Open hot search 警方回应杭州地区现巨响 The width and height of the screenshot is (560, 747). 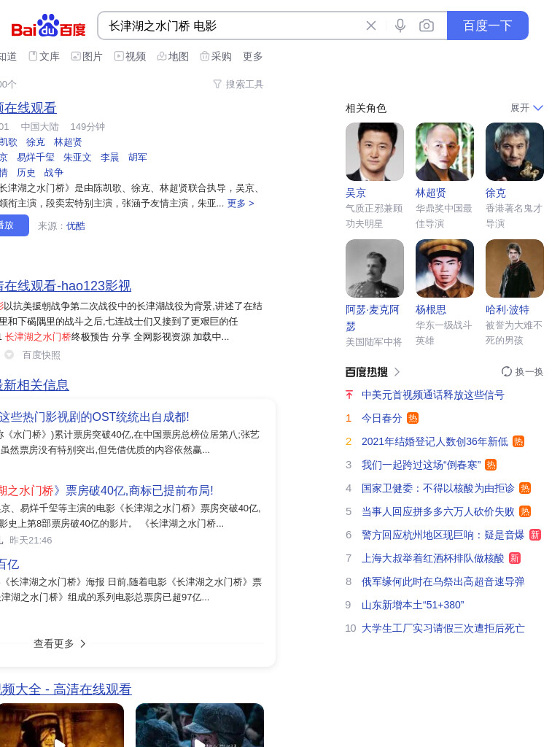pyautogui.click(x=443, y=535)
